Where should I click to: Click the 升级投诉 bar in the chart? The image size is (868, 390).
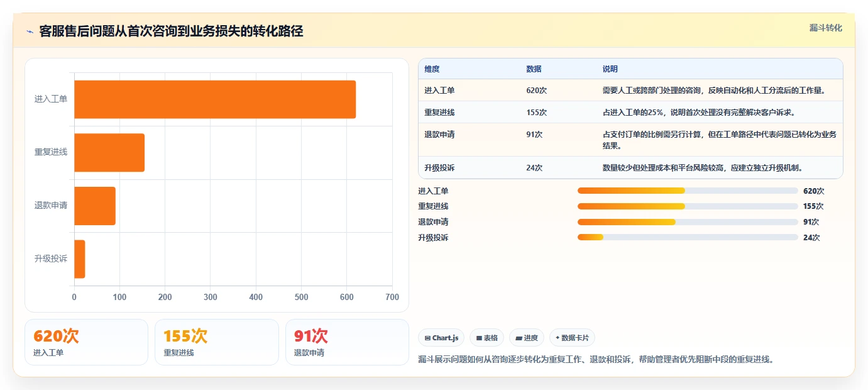point(80,259)
